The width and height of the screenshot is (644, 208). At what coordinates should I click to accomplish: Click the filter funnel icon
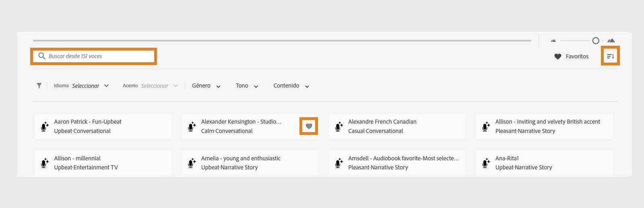(39, 86)
